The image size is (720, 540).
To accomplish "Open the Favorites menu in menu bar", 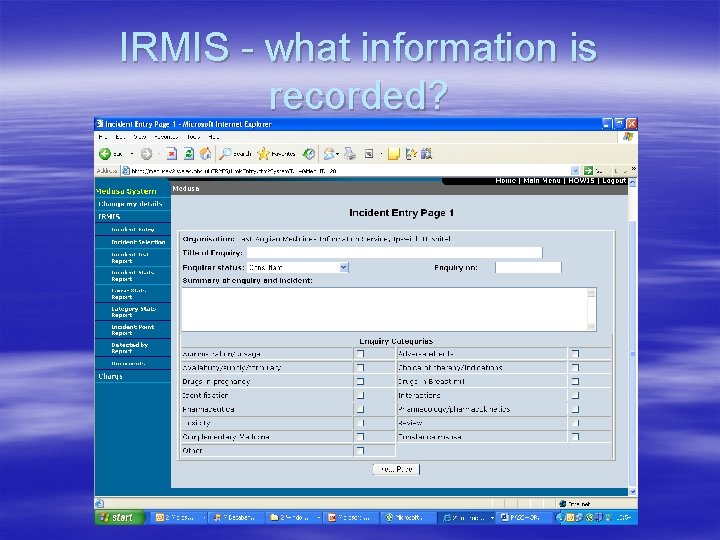I will point(166,137).
